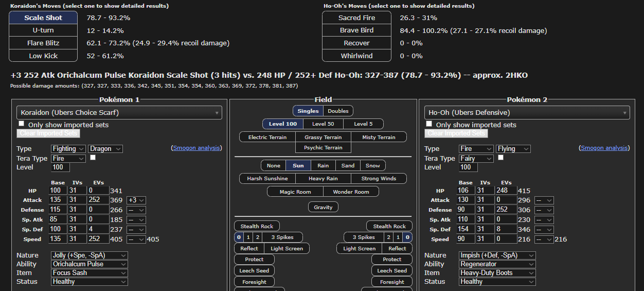Click Koraidon's Attack EVs field
This screenshot has width=644, height=291.
pos(98,200)
